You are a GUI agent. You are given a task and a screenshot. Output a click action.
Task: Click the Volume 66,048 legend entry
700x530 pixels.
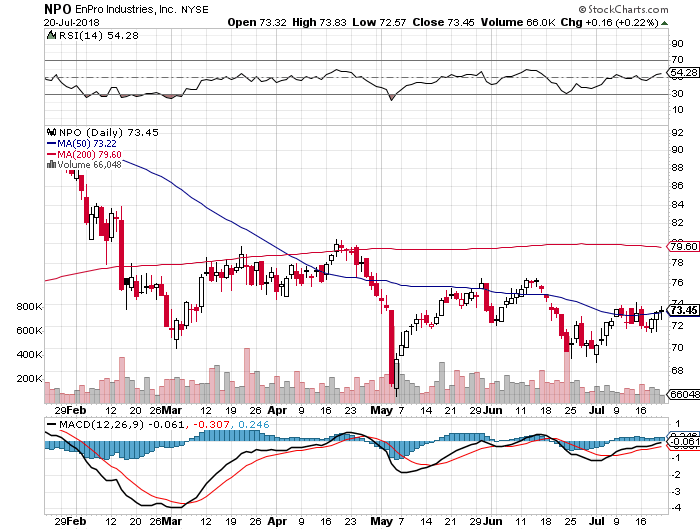tap(89, 165)
